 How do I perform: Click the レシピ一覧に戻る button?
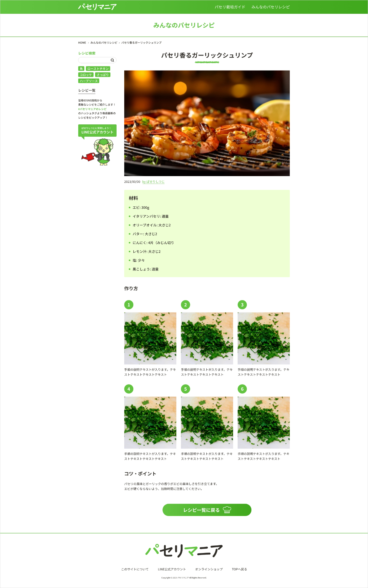coord(207,510)
